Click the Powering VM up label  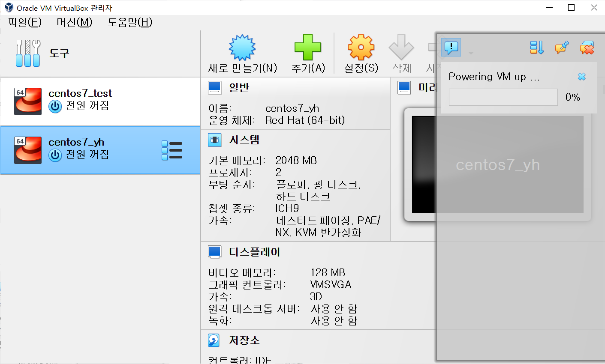[x=494, y=77]
